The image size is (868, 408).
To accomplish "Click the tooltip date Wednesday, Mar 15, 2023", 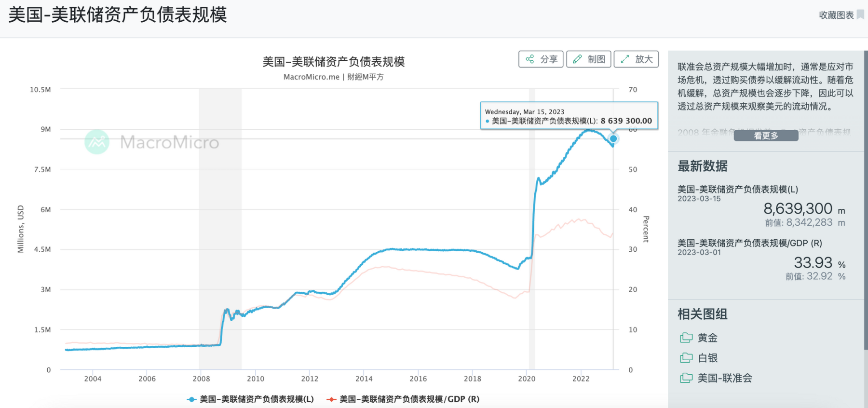I will [x=525, y=112].
